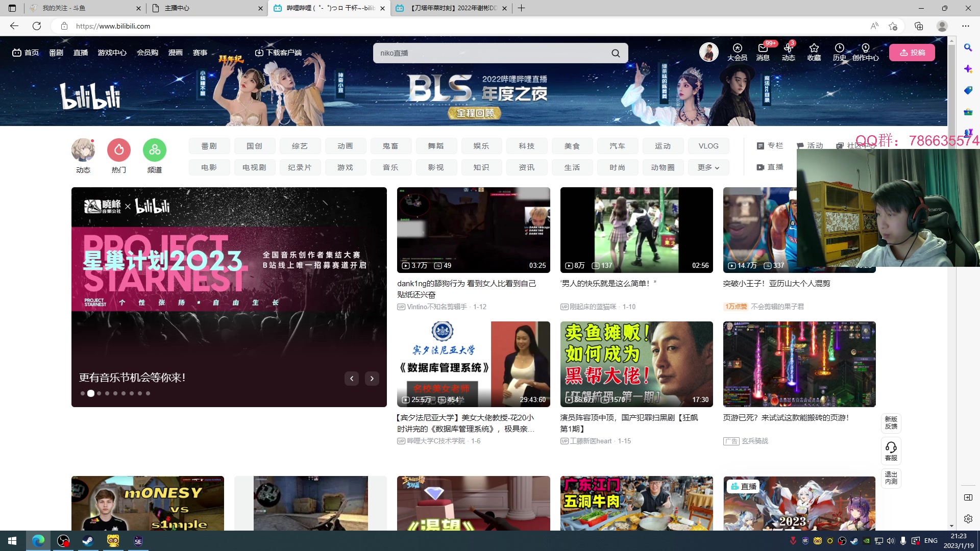Open 漫画 in top navigation
This screenshot has height=551, width=980.
(176, 53)
